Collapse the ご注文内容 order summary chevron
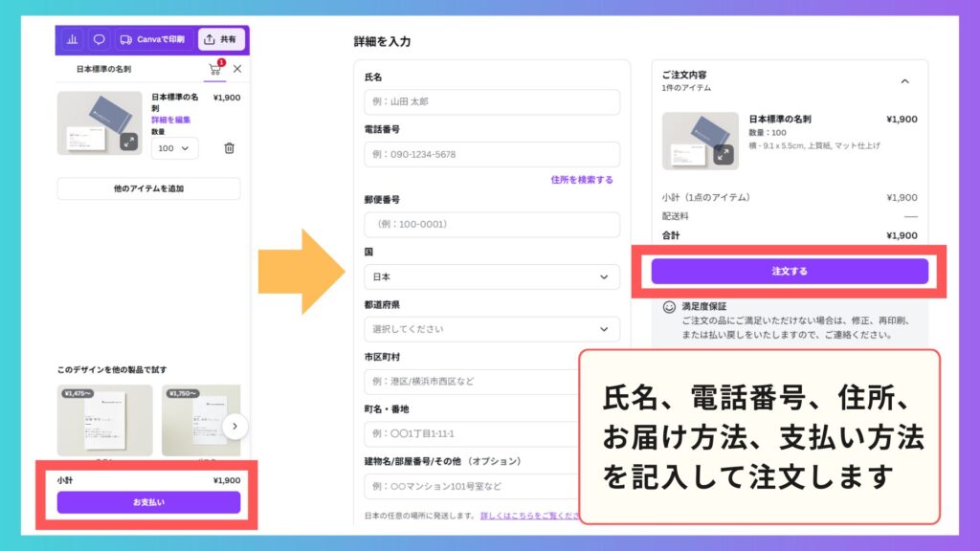 pyautogui.click(x=905, y=81)
